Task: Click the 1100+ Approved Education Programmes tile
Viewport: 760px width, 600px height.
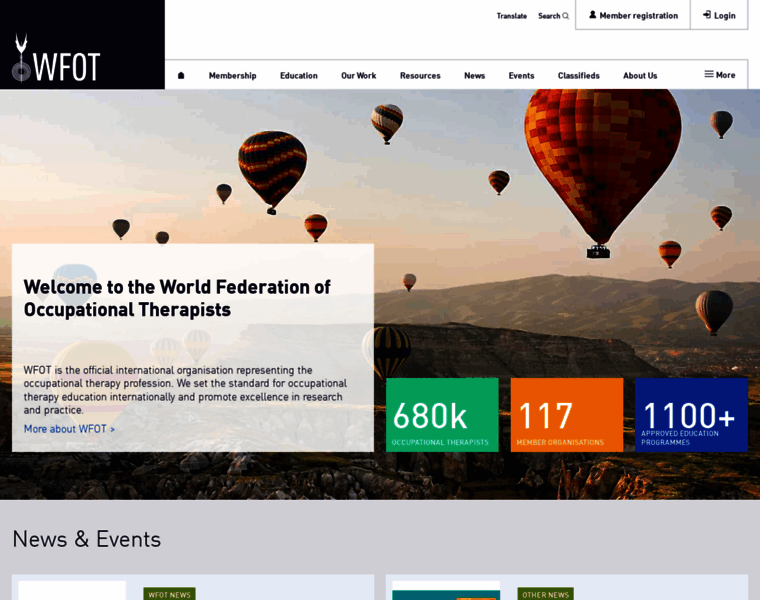Action: click(x=691, y=415)
